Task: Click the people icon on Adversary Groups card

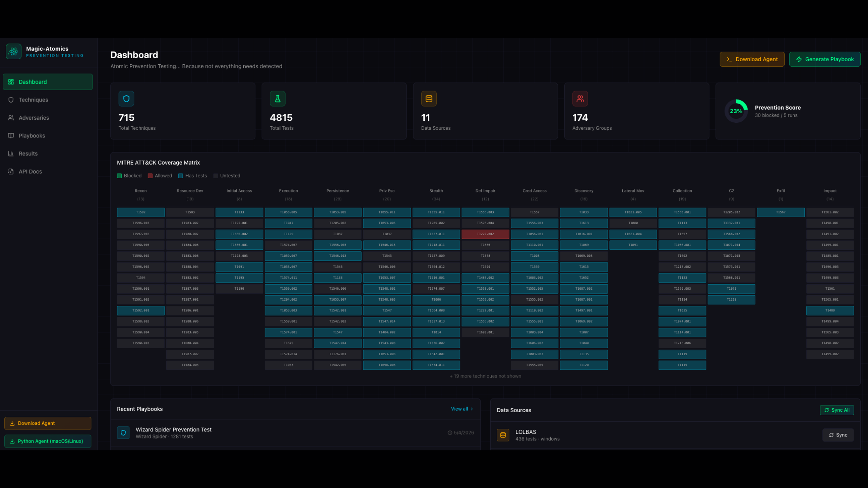Action: pos(580,99)
